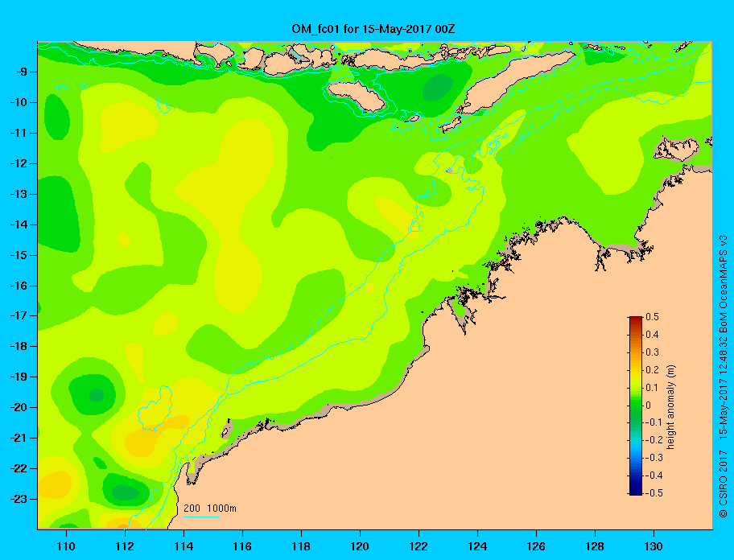Click the longitude label 116

(242, 546)
